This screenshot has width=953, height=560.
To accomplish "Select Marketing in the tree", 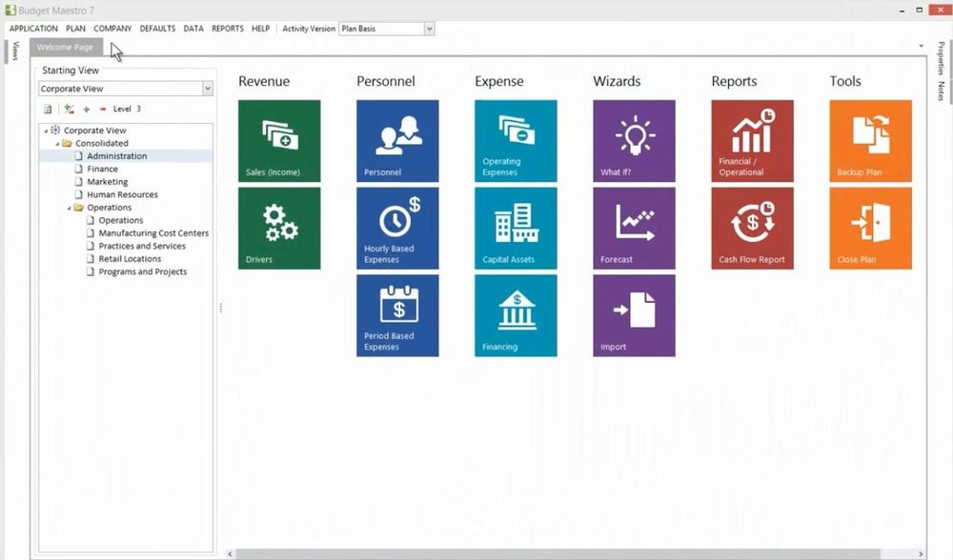I will click(107, 182).
